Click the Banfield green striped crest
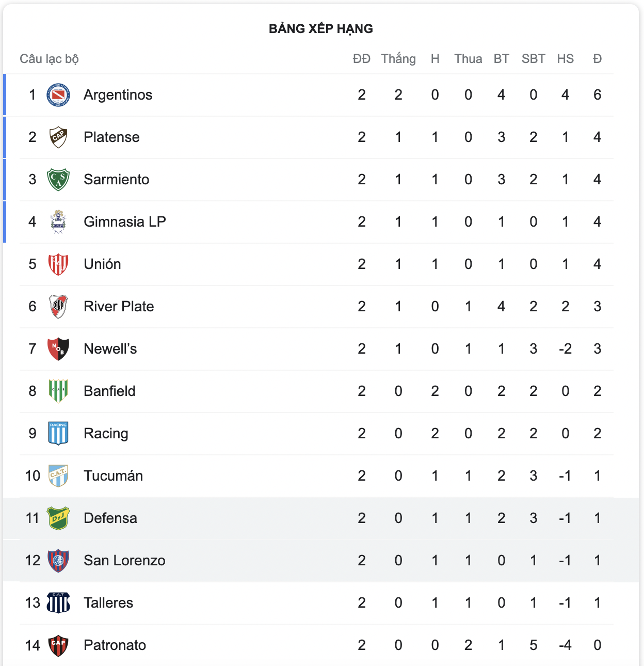644x666 pixels. (x=58, y=391)
